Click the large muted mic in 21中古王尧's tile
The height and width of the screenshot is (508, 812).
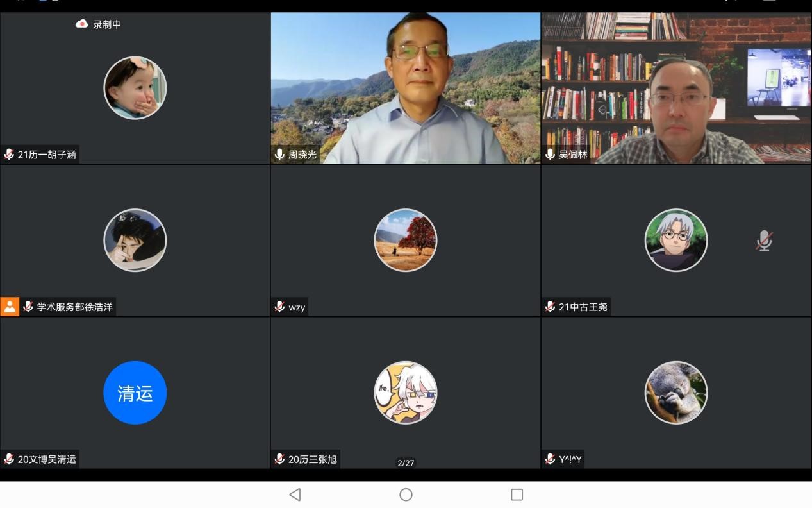tap(763, 241)
